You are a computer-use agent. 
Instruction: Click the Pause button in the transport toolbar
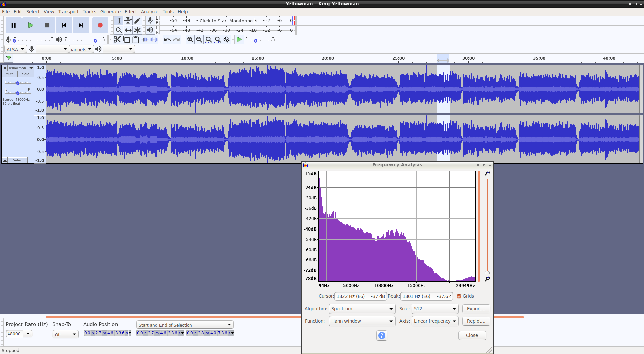[14, 25]
